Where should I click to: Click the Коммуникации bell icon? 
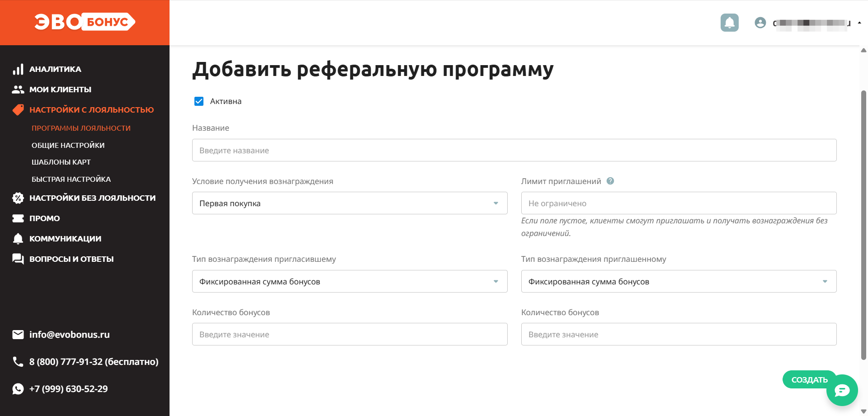click(18, 239)
